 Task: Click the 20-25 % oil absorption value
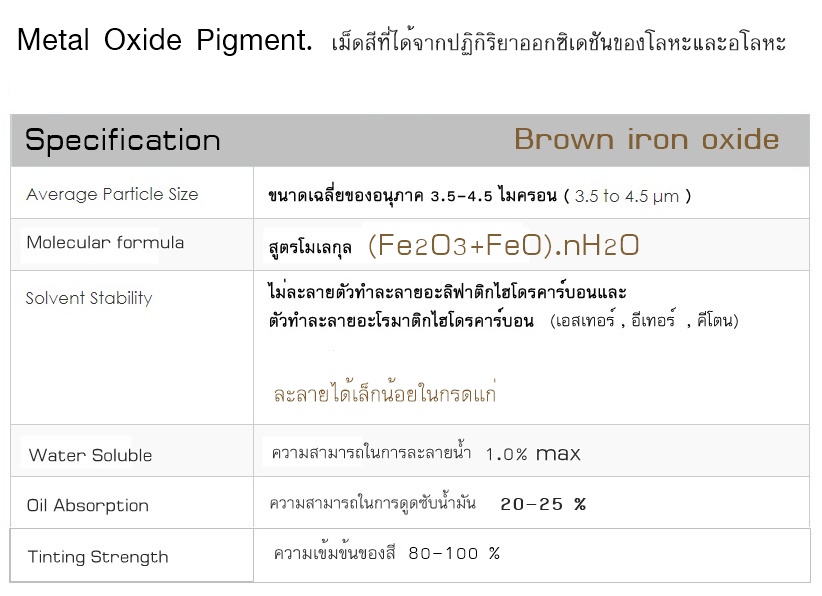tap(543, 504)
